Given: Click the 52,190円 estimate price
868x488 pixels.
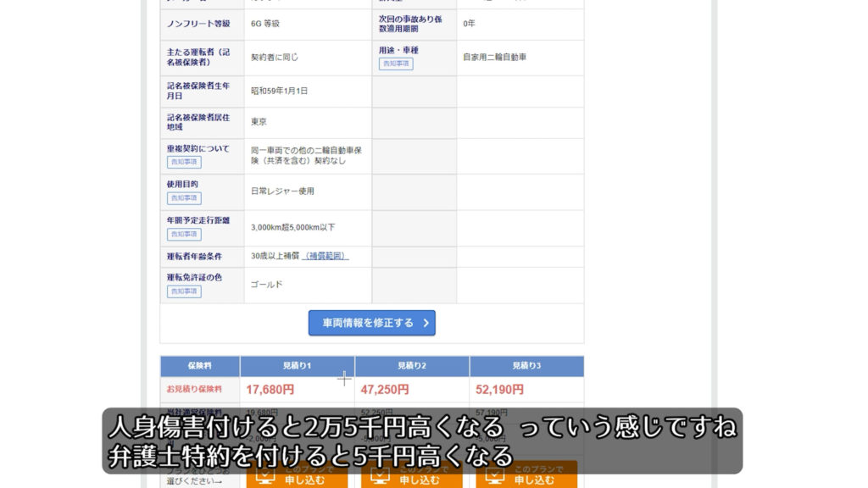Looking at the screenshot, I should pos(499,390).
